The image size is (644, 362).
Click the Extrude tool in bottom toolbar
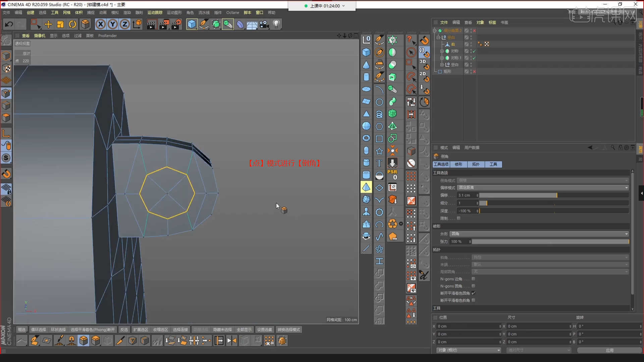(x=96, y=341)
